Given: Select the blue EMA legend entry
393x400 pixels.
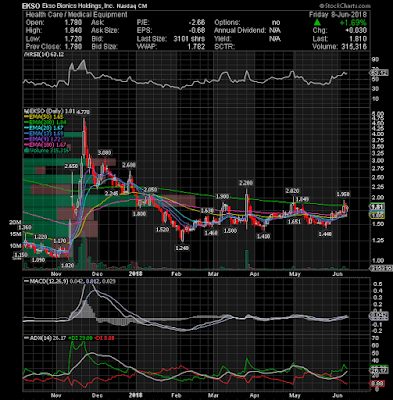Looking at the screenshot, I should point(43,134).
